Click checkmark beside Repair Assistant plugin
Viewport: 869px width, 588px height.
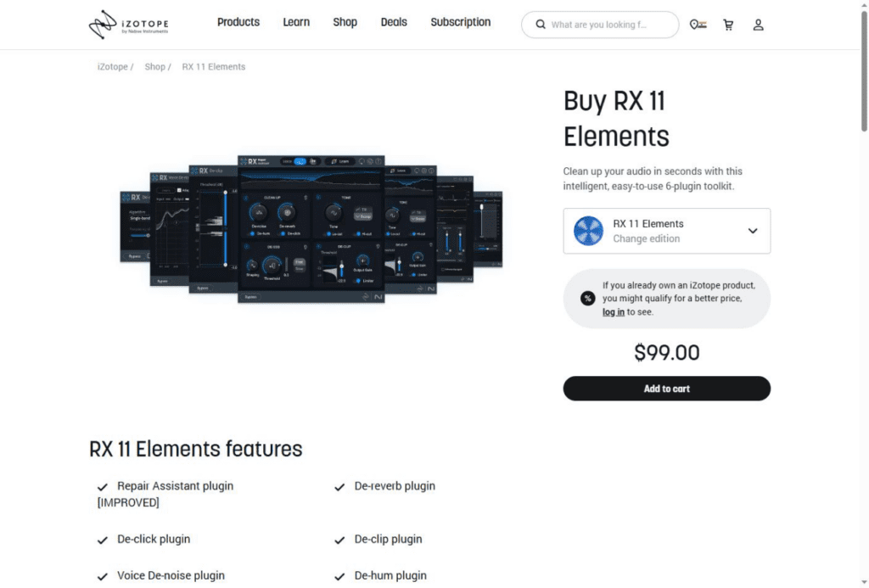[x=103, y=487]
